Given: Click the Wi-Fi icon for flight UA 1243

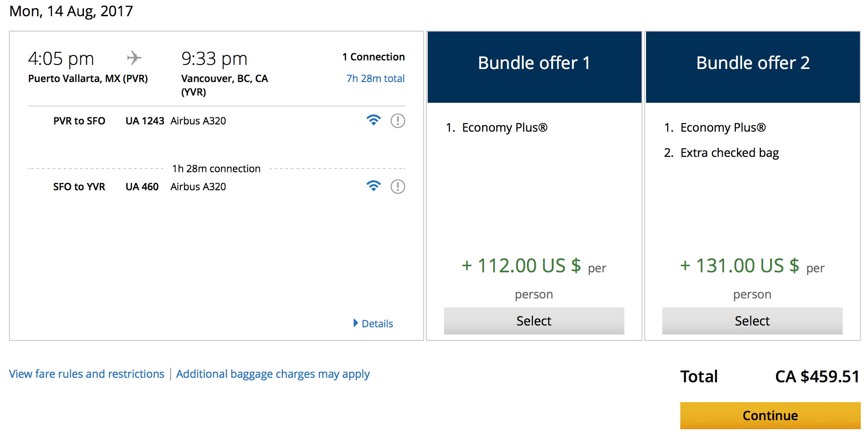Looking at the screenshot, I should pyautogui.click(x=374, y=120).
